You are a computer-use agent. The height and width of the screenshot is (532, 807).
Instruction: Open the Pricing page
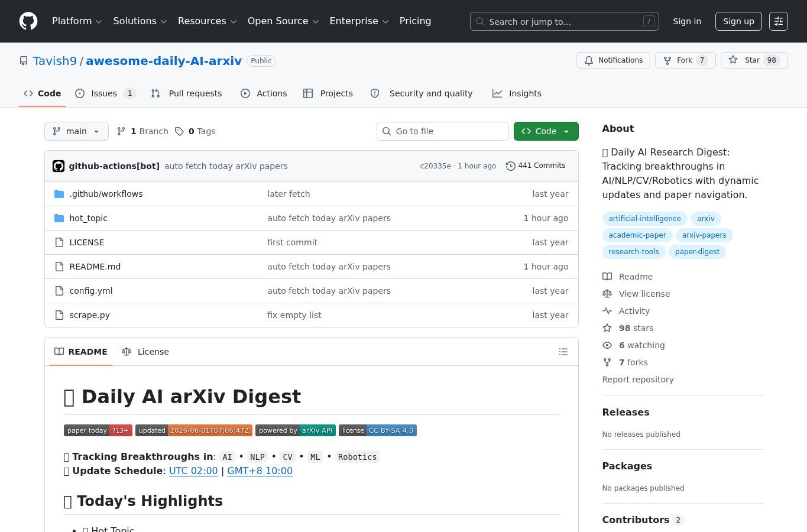[x=415, y=21]
